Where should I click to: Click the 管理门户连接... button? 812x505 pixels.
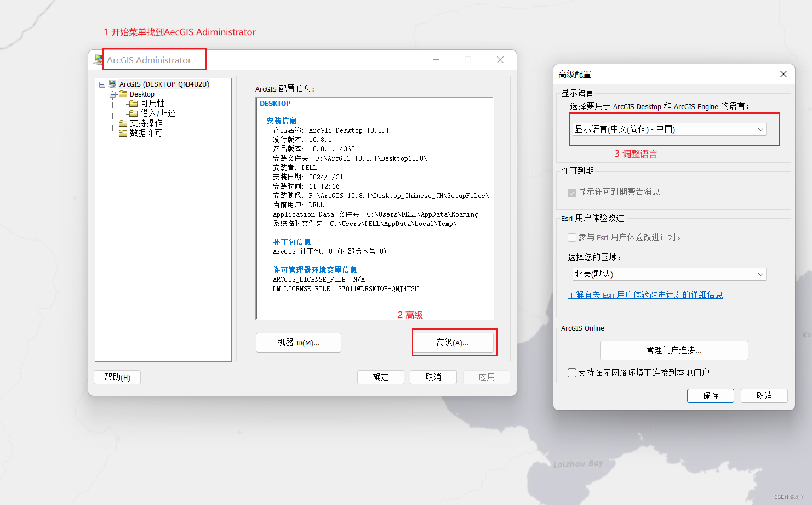click(x=674, y=350)
